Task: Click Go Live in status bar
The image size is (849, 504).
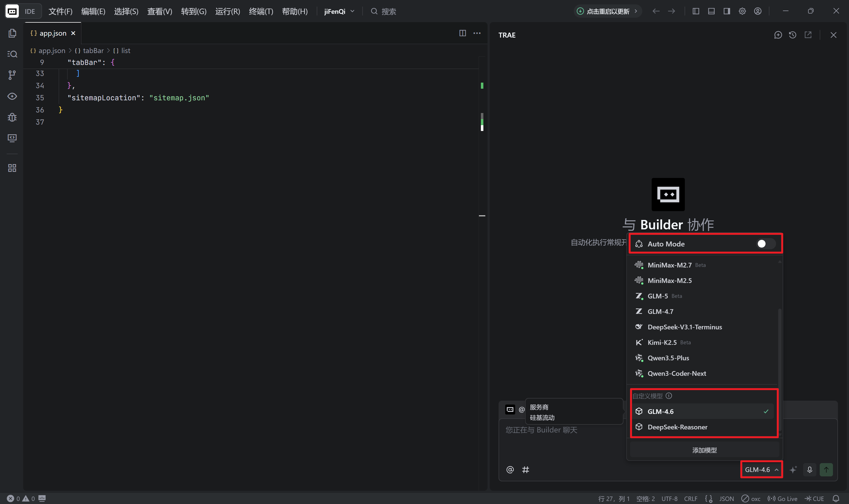Action: point(782,498)
